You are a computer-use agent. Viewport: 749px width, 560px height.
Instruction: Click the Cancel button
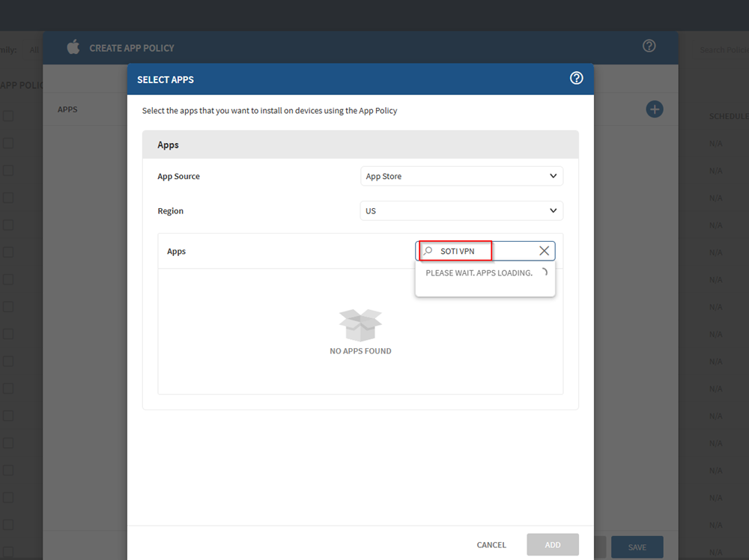tap(491, 545)
